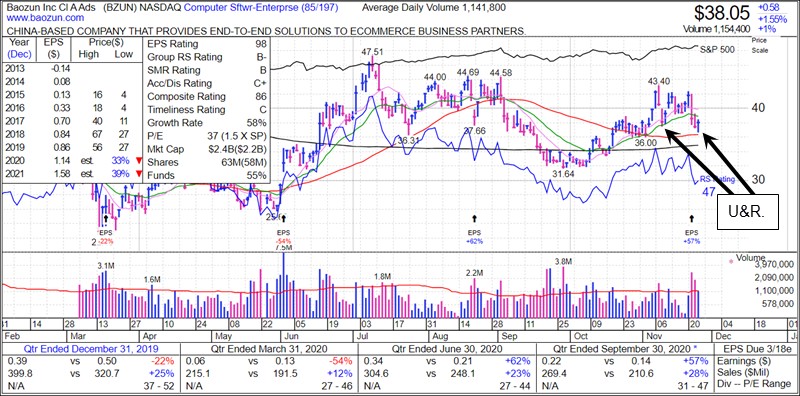The image size is (800, 396).
Task: Select the 2017 annual EPS row
Action: click(x=71, y=121)
